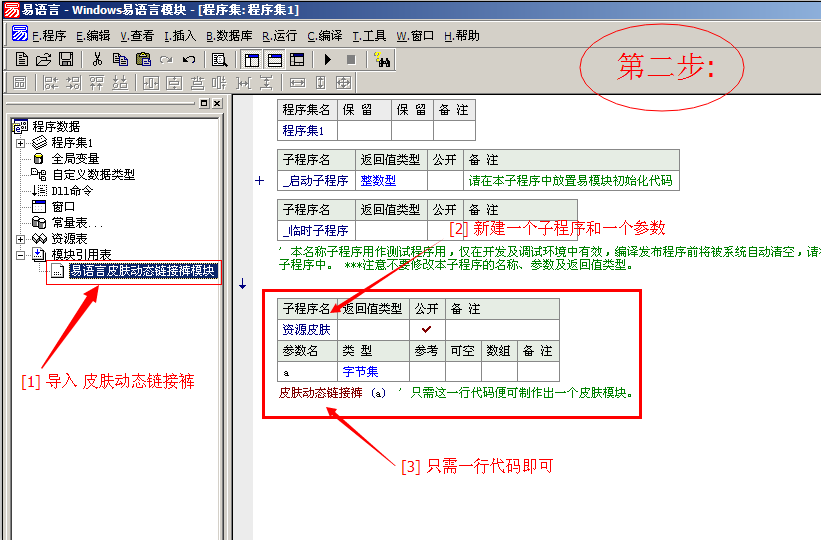Open the I.插入 menu
Screen dimensions: 821x540
(x=180, y=36)
